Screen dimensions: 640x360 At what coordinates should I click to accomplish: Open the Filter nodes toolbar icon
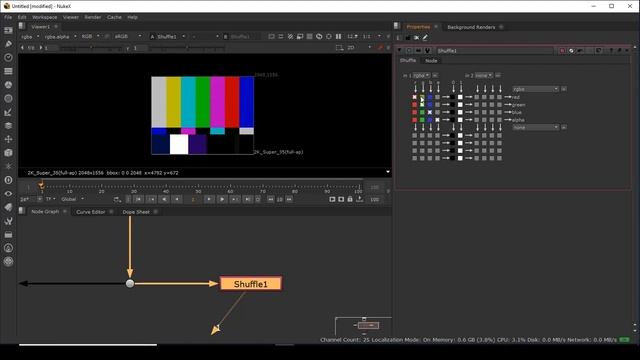pyautogui.click(x=8, y=98)
